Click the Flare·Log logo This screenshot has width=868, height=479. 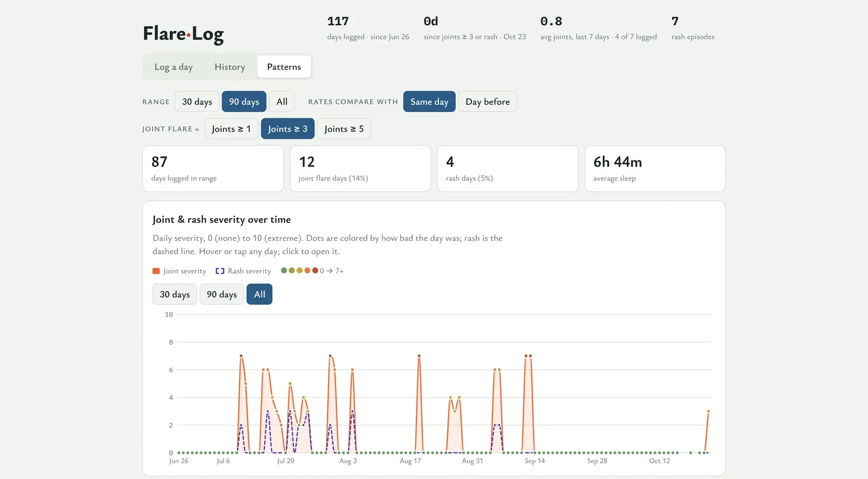coord(183,34)
